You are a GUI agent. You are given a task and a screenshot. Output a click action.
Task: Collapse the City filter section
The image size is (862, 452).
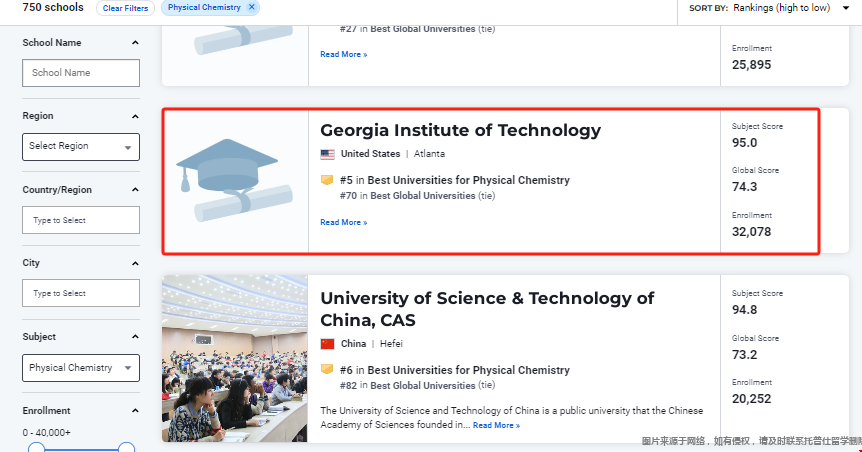(135, 263)
